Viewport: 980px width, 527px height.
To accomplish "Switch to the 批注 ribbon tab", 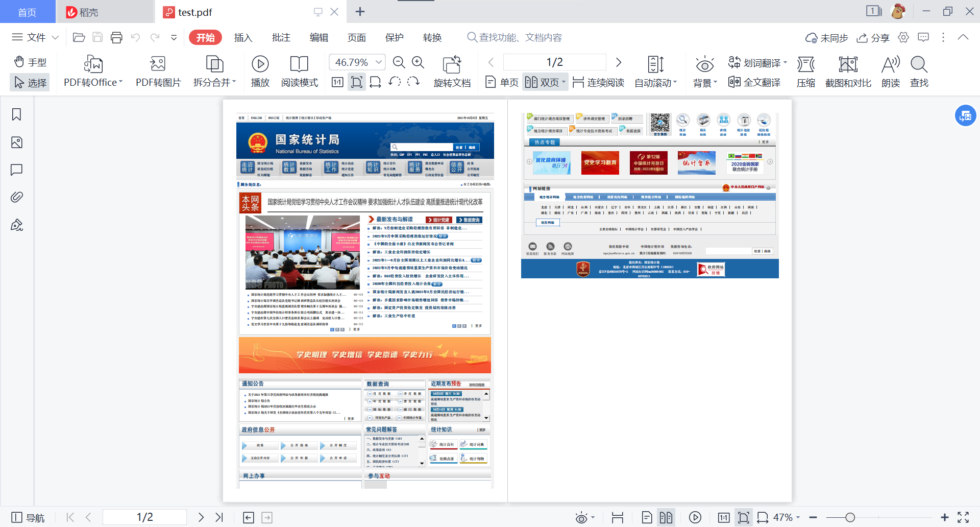I will tap(281, 37).
